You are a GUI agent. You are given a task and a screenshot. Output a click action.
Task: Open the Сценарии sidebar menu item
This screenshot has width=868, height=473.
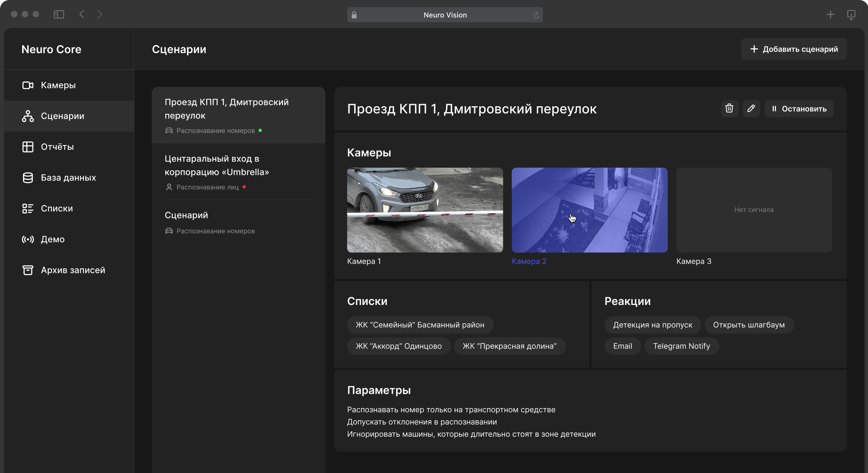(62, 116)
